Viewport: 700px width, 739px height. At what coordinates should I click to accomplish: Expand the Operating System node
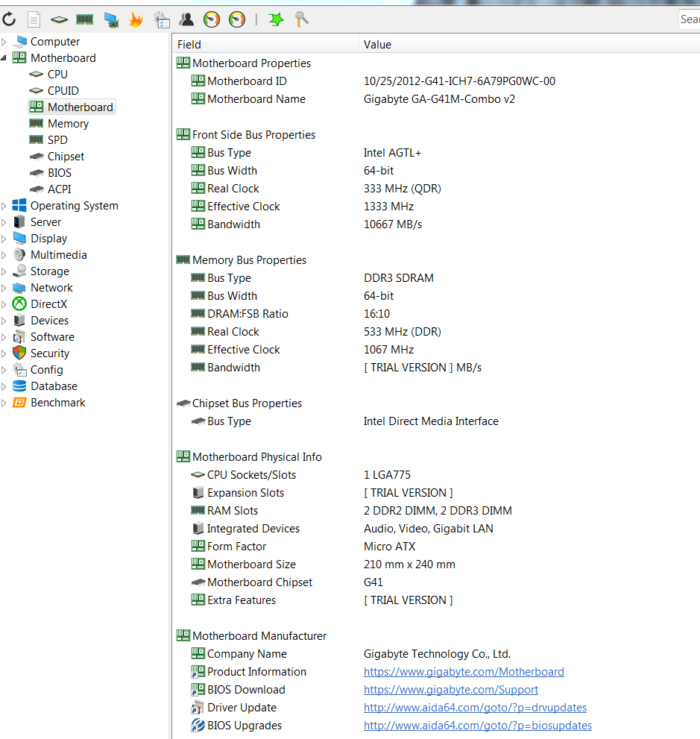pos(4,206)
